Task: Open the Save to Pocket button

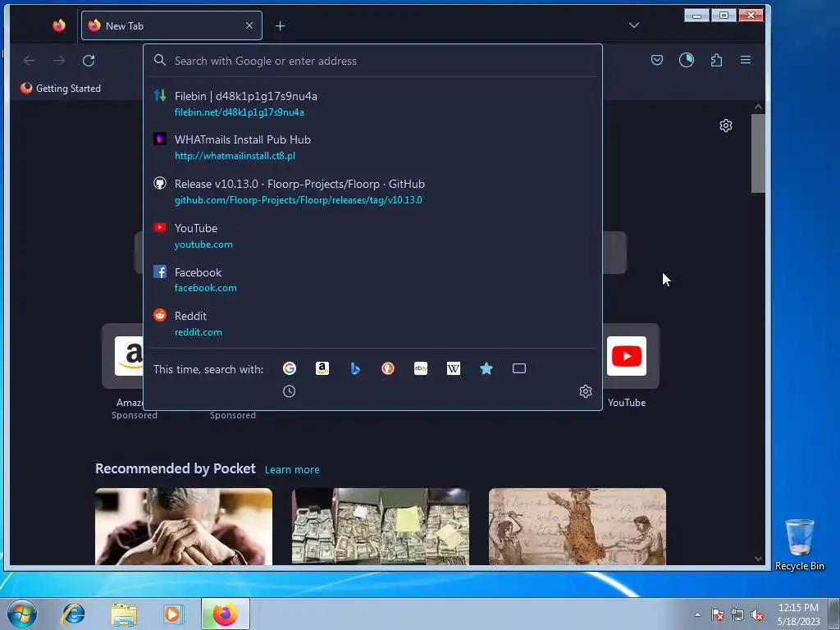Action: tap(657, 60)
